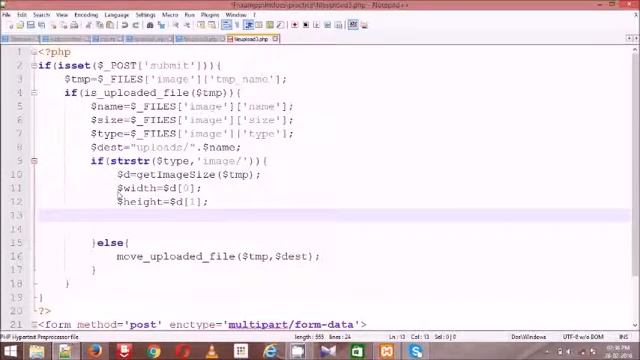Image resolution: width=640 pixels, height=360 pixels.
Task: Stop macro recording with the Stop icon
Action: (306, 25)
